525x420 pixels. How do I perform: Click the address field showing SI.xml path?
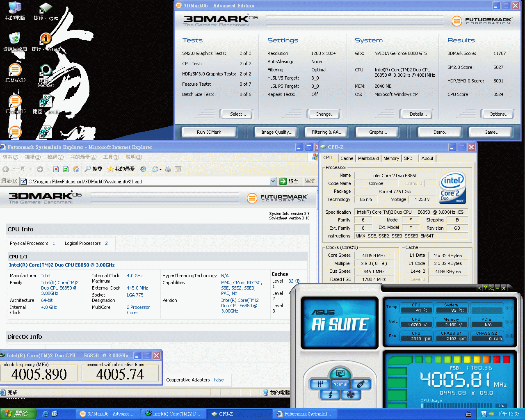[148, 181]
